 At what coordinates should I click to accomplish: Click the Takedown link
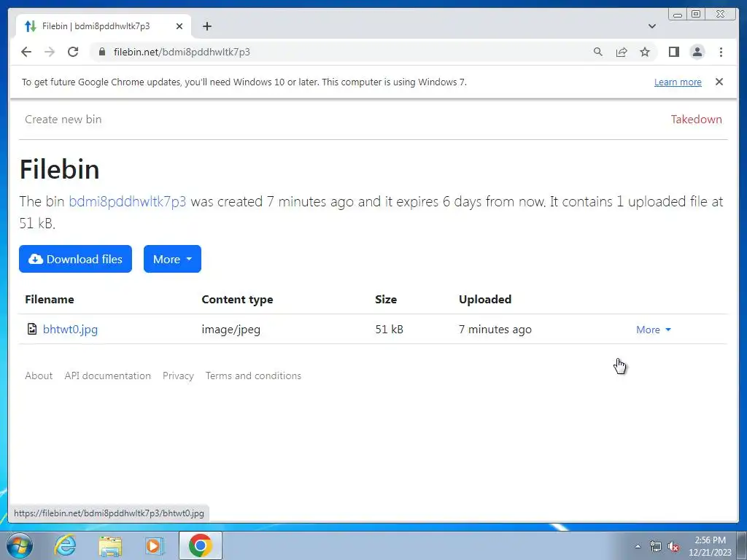(x=696, y=119)
